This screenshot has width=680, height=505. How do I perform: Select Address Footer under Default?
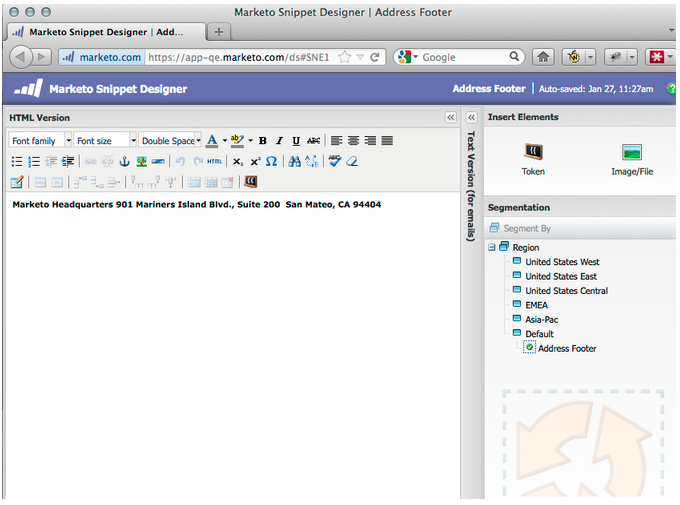click(x=567, y=348)
